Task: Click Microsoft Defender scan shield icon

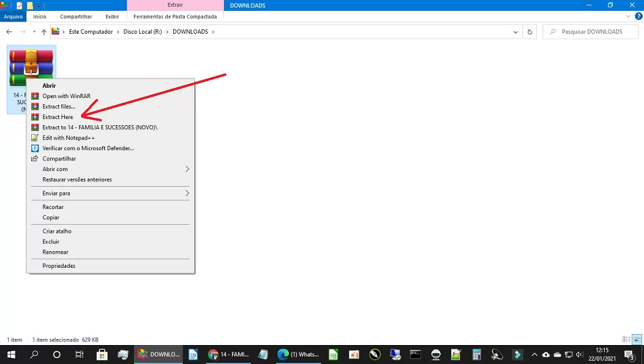Action: (35, 148)
